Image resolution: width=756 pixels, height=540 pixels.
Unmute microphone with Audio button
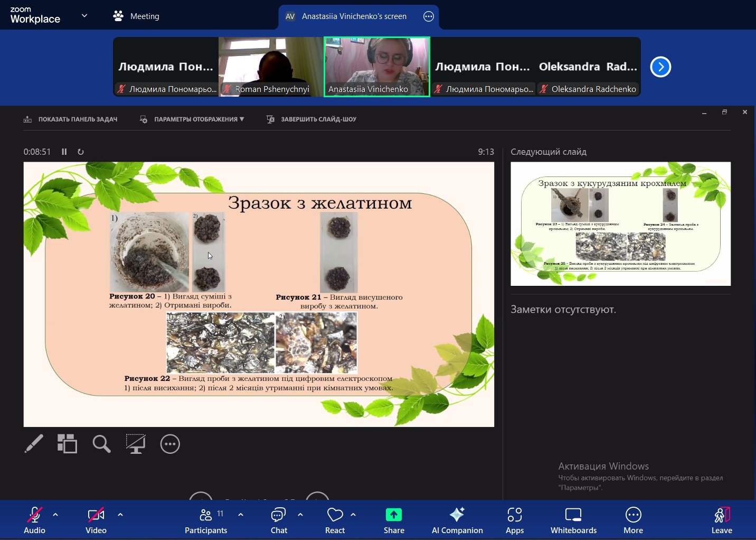click(34, 520)
